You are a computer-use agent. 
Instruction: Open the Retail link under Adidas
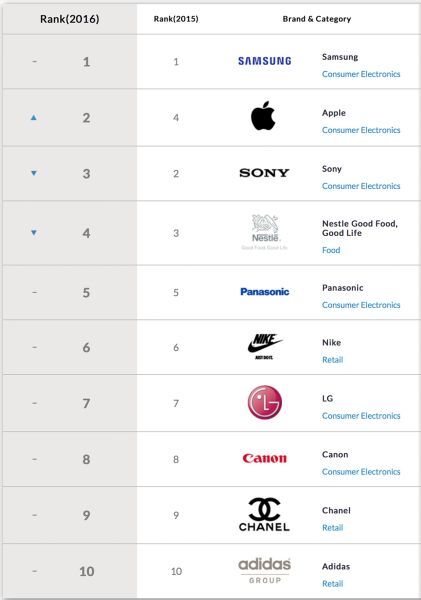pyautogui.click(x=333, y=584)
